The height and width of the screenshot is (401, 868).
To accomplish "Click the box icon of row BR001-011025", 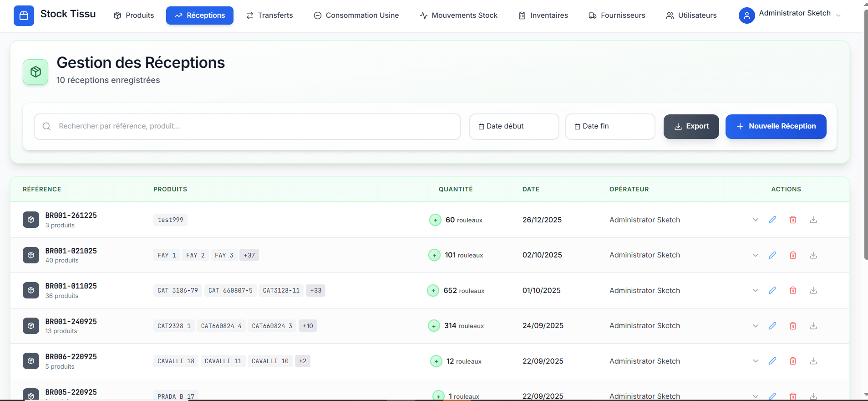I will [x=31, y=290].
